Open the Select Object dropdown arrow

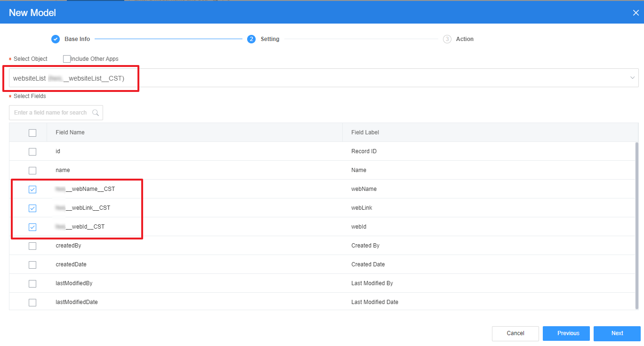(632, 78)
